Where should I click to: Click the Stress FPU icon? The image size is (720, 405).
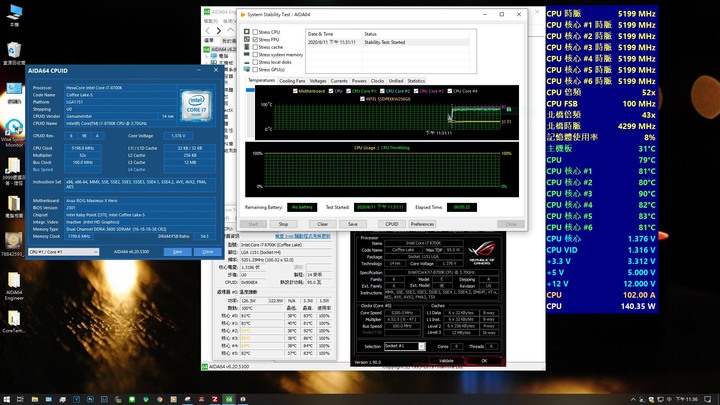coord(247,39)
